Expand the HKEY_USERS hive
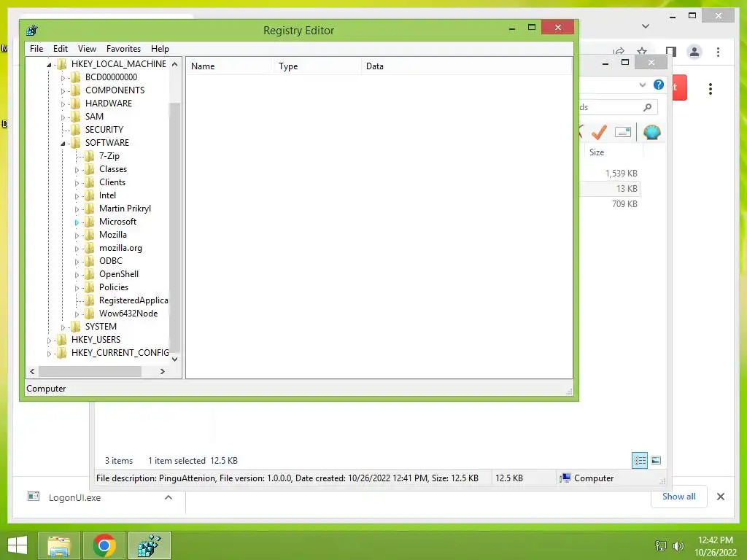This screenshot has height=560, width=747. [49, 341]
